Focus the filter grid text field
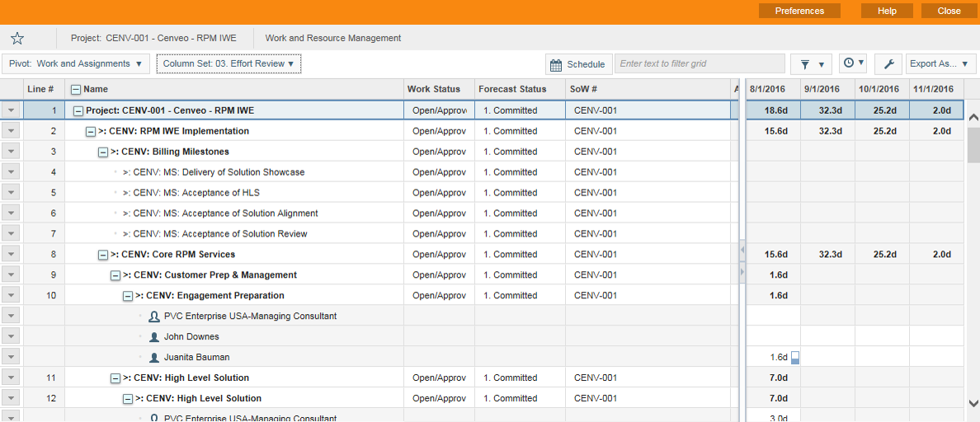The height and width of the screenshot is (422, 980). tap(700, 63)
